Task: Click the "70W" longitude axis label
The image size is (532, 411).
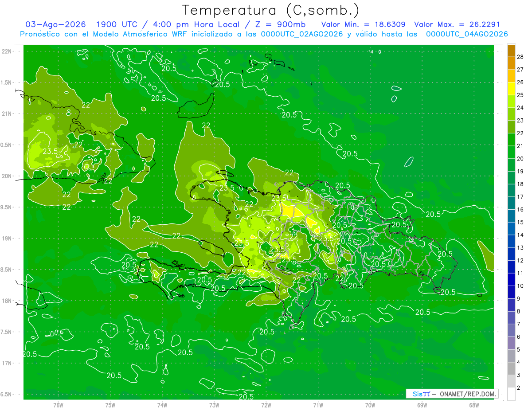Action: (370, 405)
